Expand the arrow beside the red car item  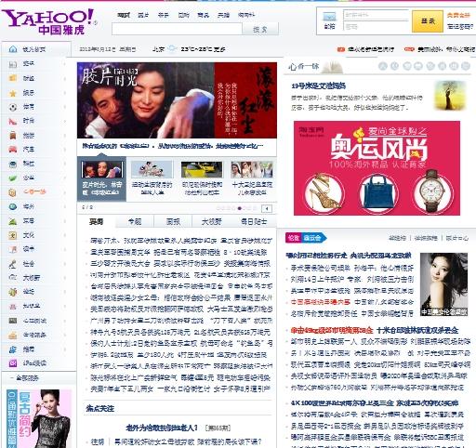tap(65, 150)
